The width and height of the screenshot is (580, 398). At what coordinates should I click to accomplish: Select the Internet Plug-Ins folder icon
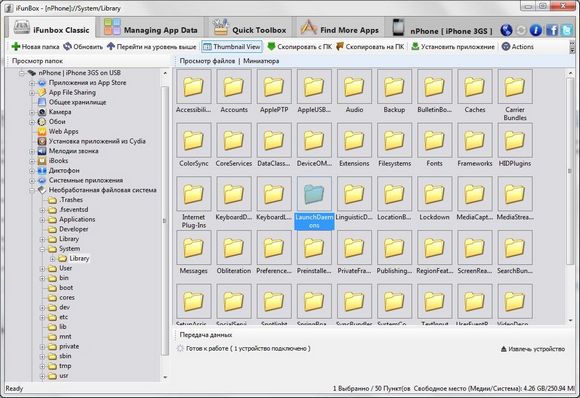click(193, 194)
